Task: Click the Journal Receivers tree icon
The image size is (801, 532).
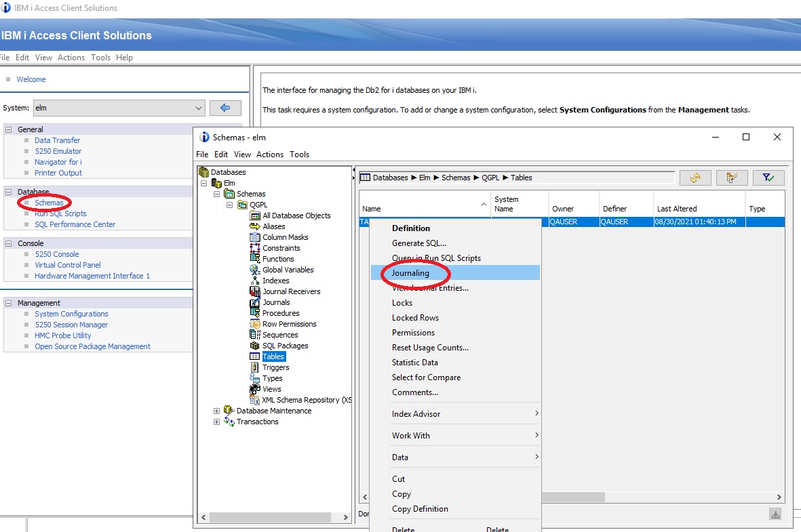Action: 255,291
